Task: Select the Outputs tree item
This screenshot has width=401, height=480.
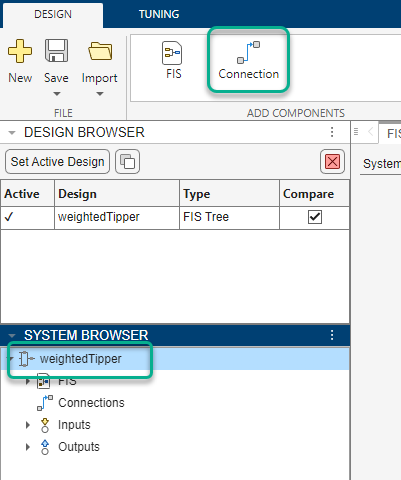Action: 79,447
